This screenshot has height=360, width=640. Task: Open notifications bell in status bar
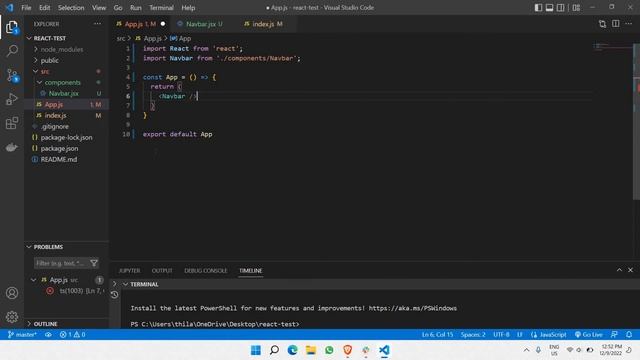pyautogui.click(x=629, y=334)
